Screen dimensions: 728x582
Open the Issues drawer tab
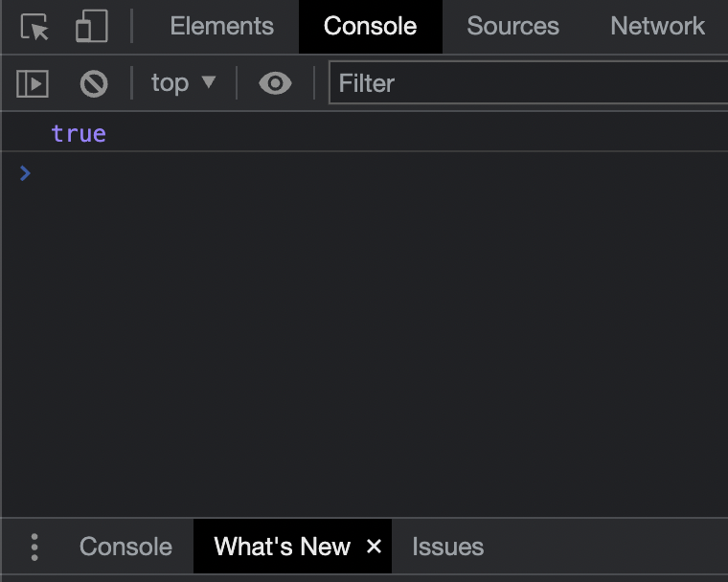(x=447, y=547)
